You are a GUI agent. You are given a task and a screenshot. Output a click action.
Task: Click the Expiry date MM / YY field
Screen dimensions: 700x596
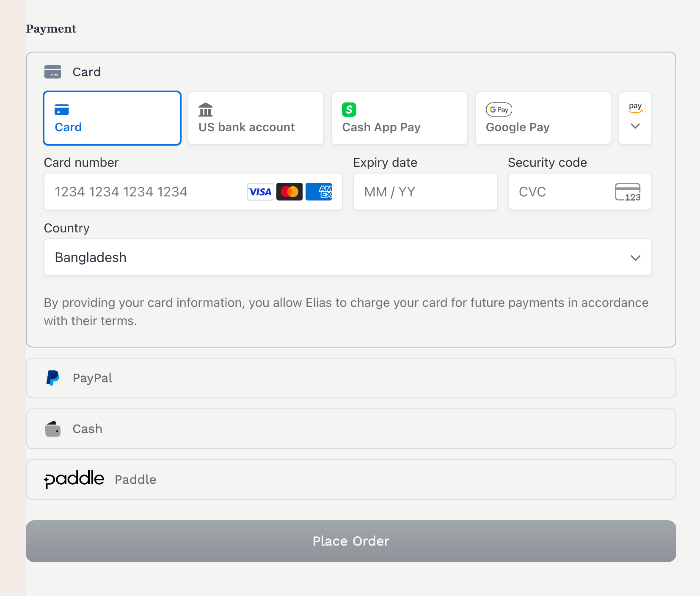[425, 192]
